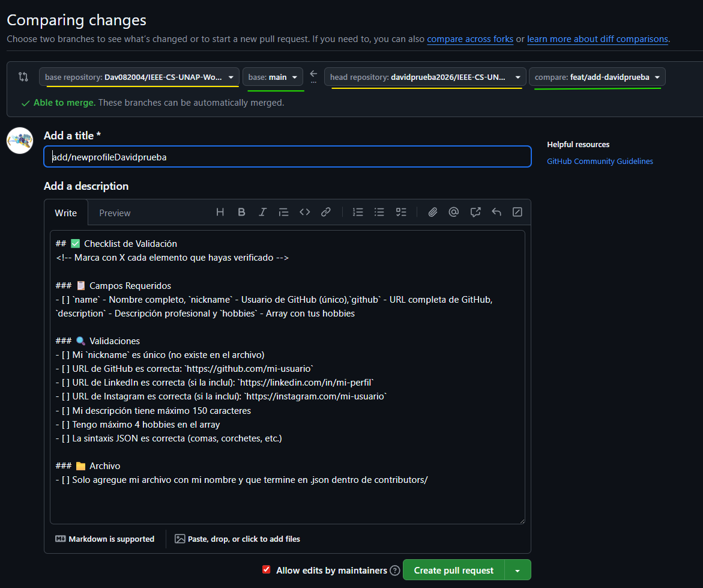Click the Archivo heading line
The width and height of the screenshot is (703, 588).
tap(88, 466)
